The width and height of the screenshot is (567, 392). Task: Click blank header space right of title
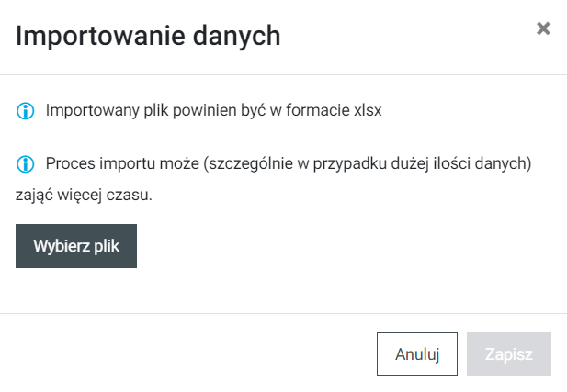pyautogui.click(x=404, y=37)
